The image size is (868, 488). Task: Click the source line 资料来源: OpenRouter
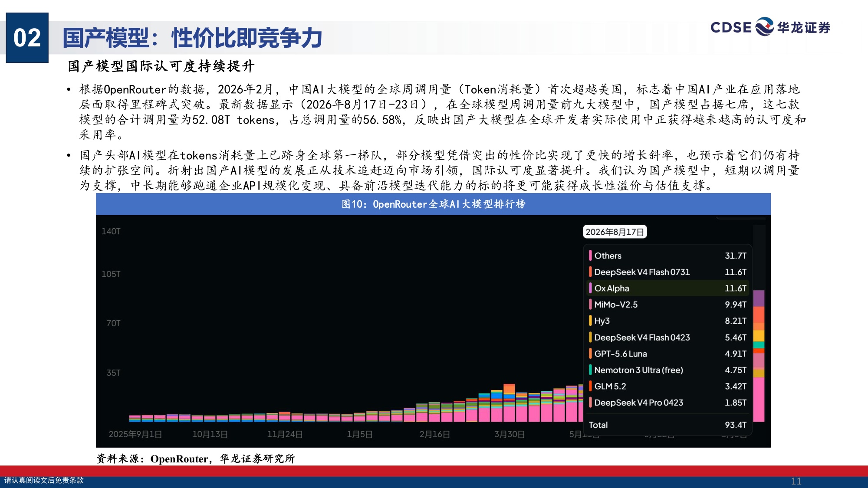pos(196,459)
